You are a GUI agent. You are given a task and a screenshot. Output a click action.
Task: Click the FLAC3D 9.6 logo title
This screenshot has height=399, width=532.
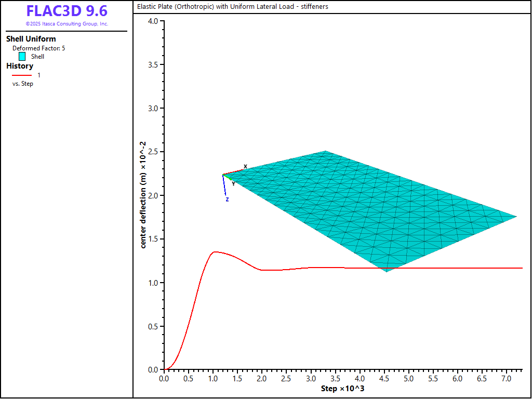(x=66, y=11)
